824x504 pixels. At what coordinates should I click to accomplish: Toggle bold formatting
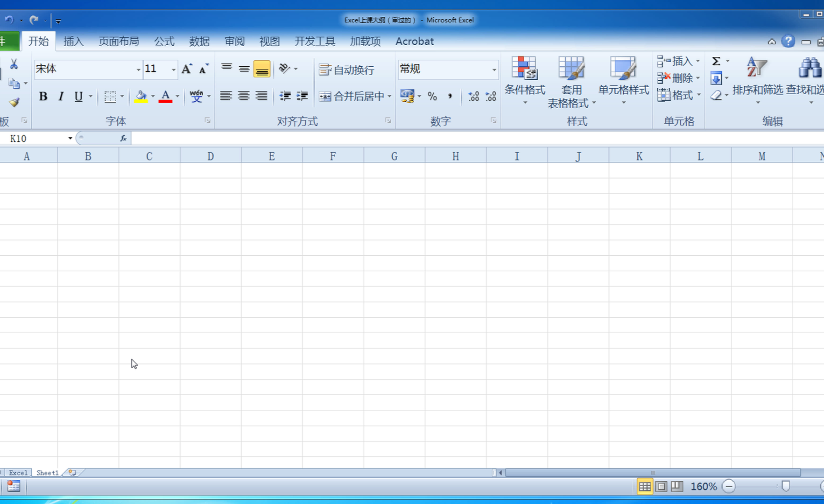click(43, 97)
